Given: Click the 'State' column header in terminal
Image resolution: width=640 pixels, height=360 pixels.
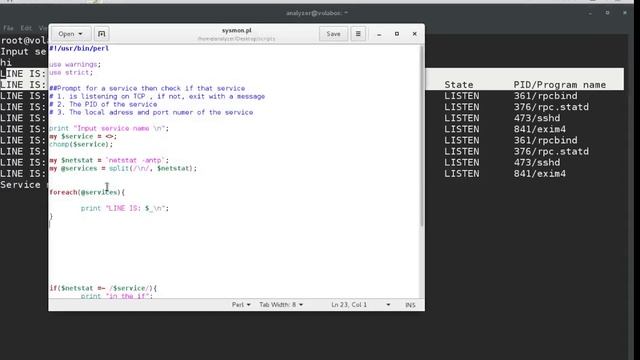Looking at the screenshot, I should pos(459,85).
